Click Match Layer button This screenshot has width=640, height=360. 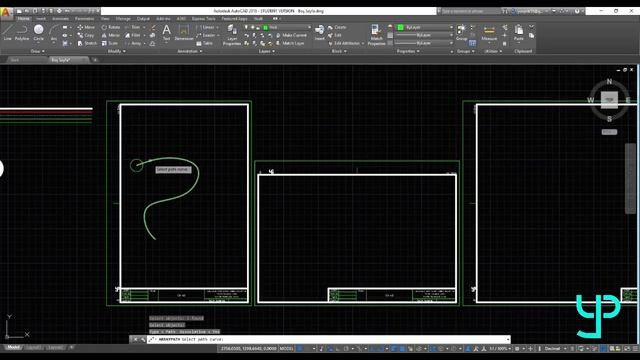[x=290, y=43]
